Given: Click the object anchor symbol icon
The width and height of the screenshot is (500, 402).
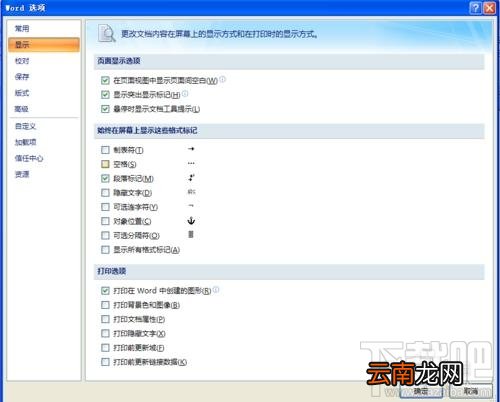Looking at the screenshot, I should pyautogui.click(x=191, y=220).
